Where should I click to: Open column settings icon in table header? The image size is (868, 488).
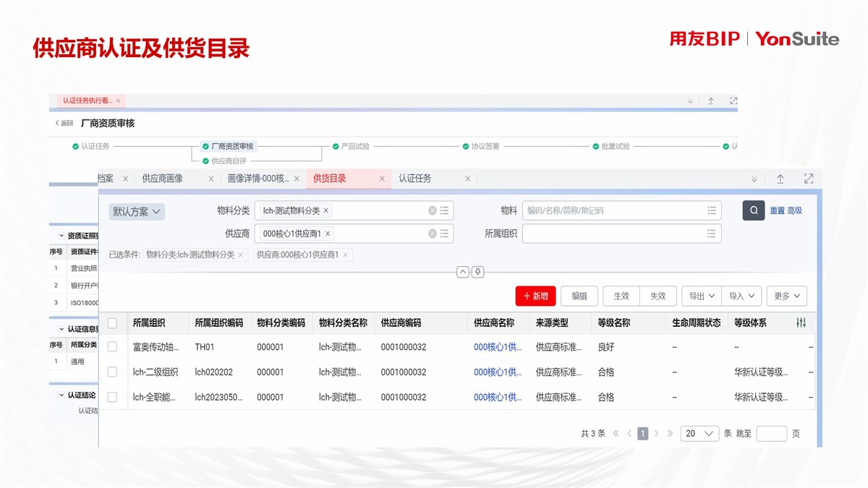click(x=801, y=322)
